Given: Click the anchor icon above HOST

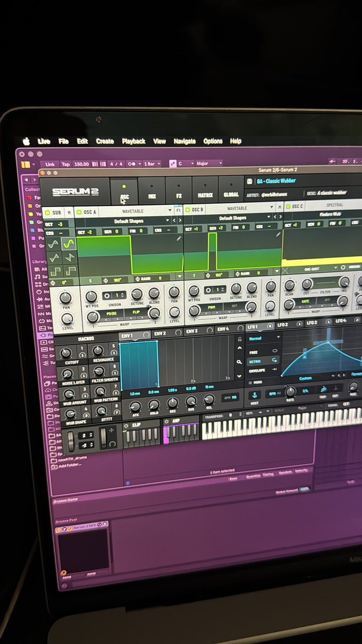Looking at the screenshot, I should point(254,394).
